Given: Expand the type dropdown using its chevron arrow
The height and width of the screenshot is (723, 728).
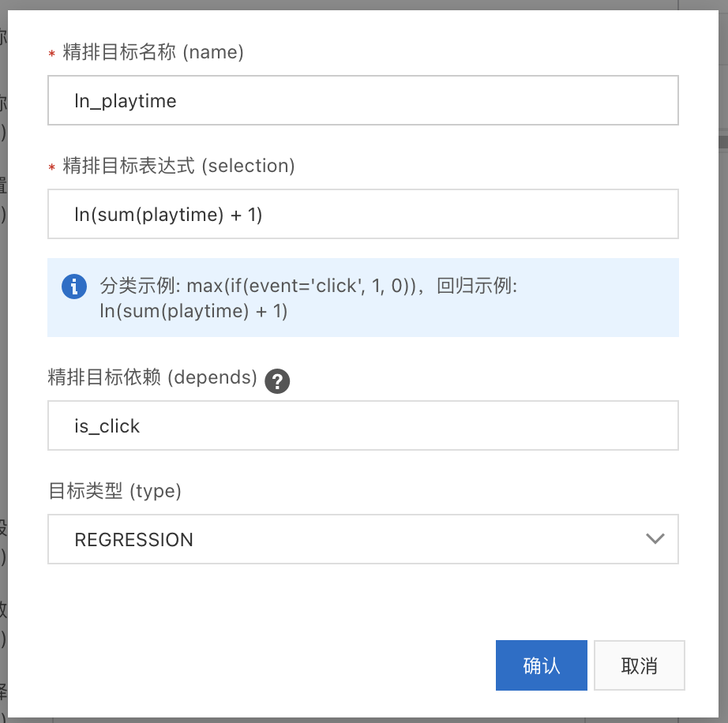Looking at the screenshot, I should point(655,539).
